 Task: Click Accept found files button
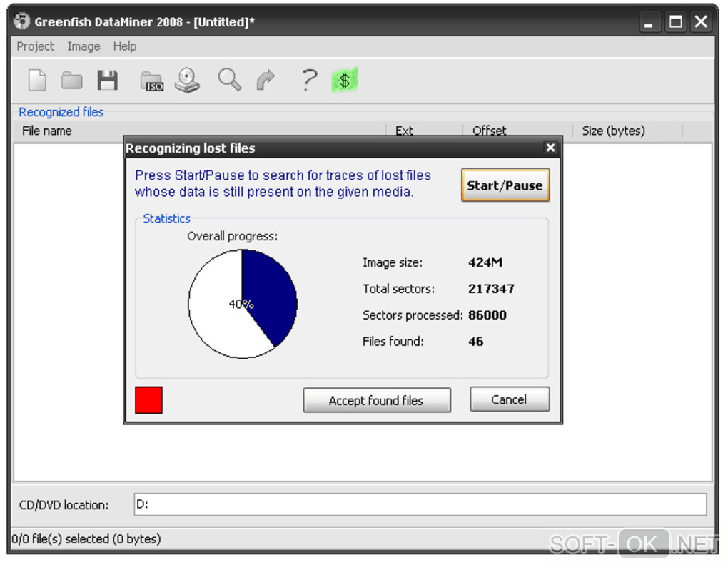point(377,400)
